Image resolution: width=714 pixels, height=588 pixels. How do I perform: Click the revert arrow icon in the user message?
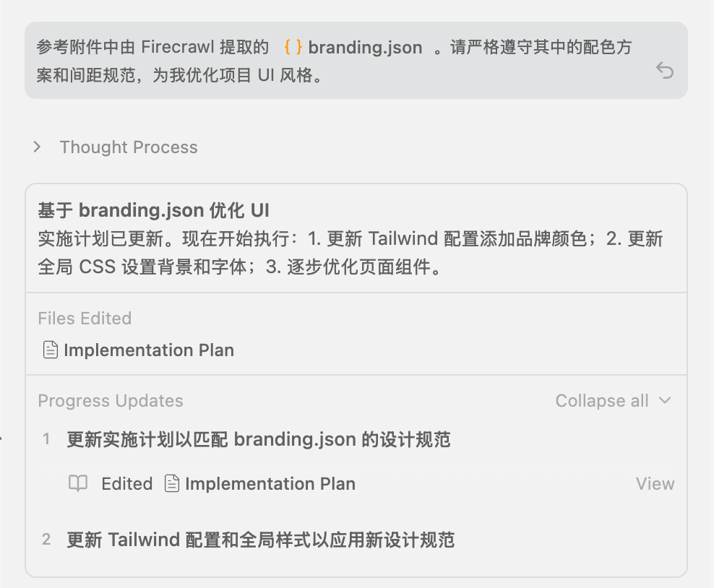coord(664,70)
